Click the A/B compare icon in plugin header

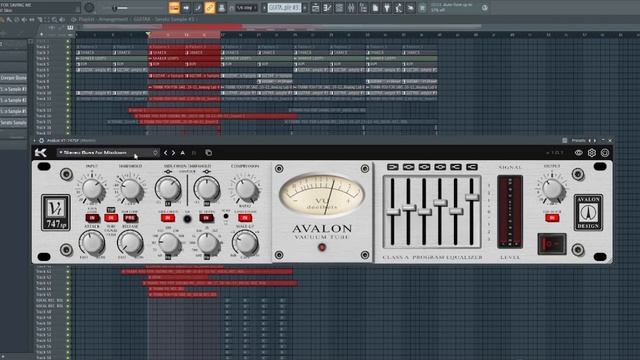click(x=182, y=153)
